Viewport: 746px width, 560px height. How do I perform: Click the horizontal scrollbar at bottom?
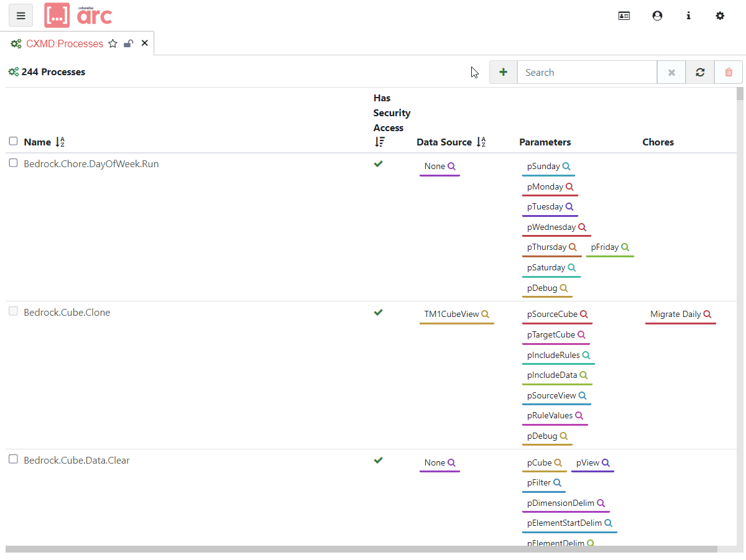[361, 549]
